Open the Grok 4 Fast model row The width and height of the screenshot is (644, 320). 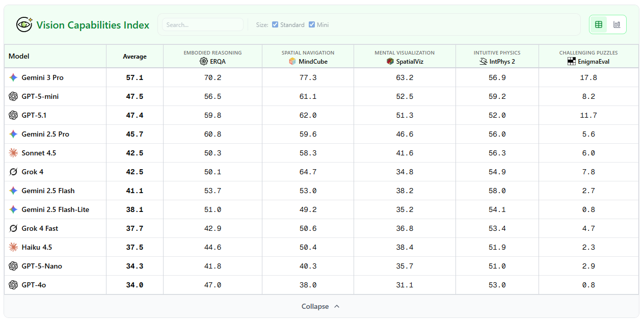[40, 229]
